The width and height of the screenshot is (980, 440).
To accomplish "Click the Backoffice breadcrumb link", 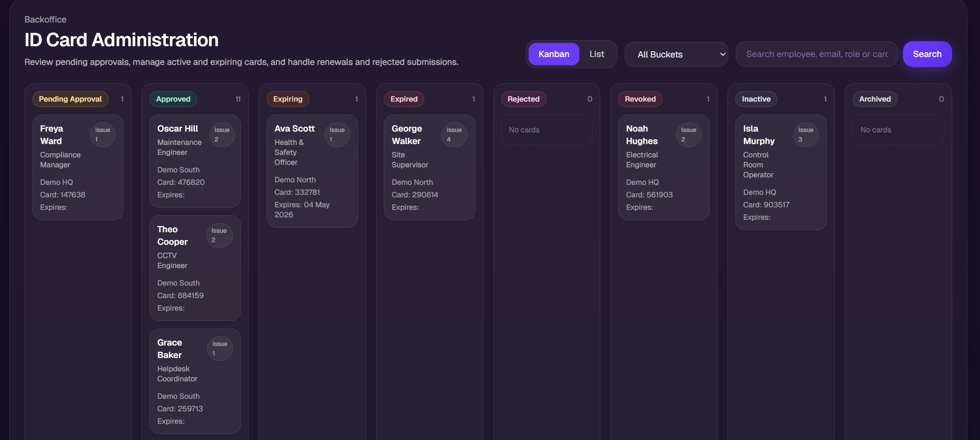I will (45, 19).
